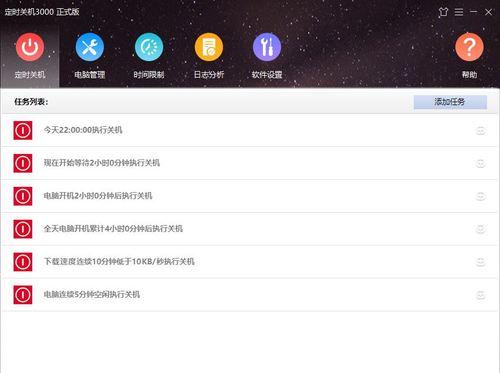The width and height of the screenshot is (500, 373).
Task: Click the 帮助 label
Action: pos(469,75)
